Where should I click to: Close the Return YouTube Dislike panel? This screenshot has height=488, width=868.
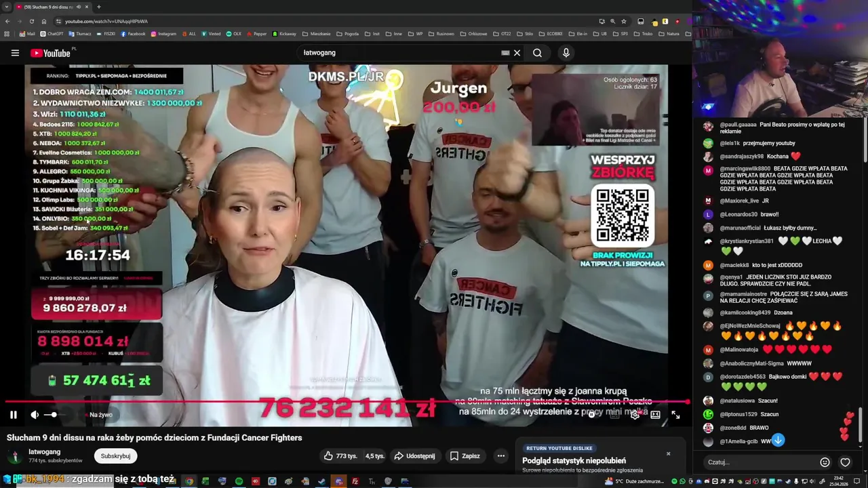(668, 453)
